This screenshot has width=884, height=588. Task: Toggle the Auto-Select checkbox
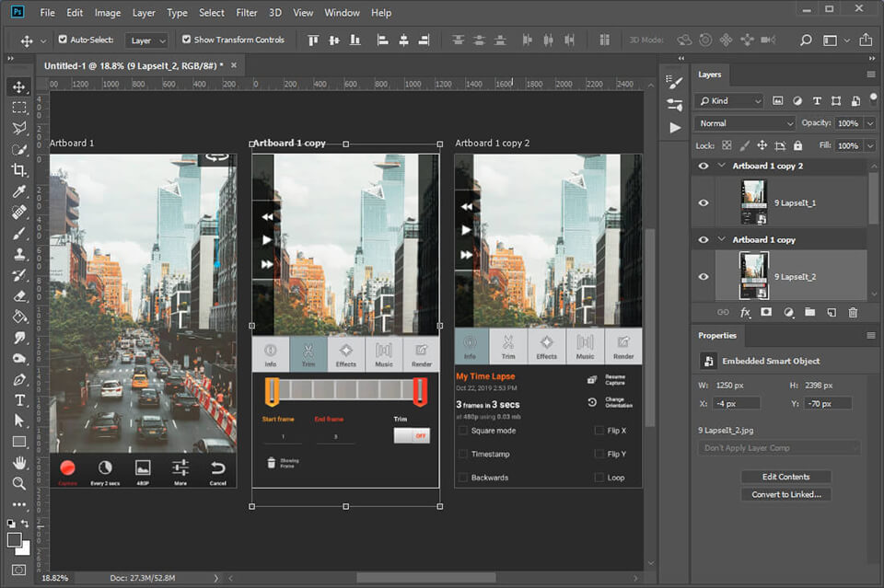(63, 40)
